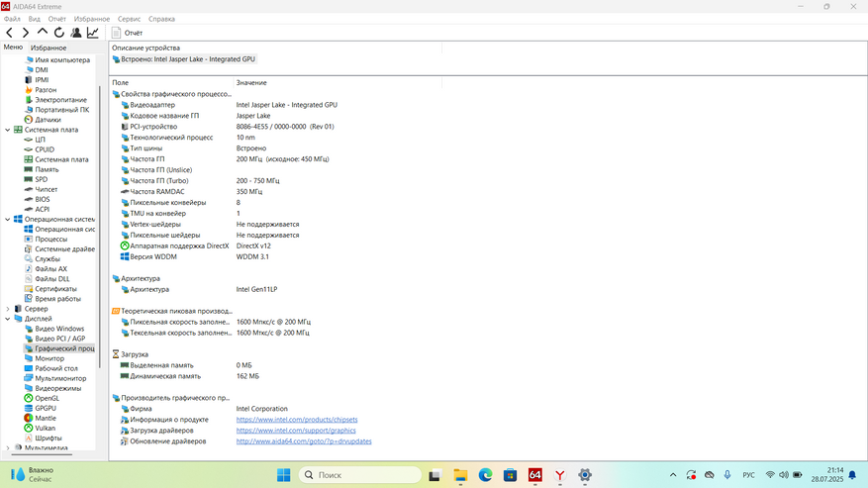Viewport: 868px width, 488px height.
Task: Select the Чипсет tree item
Action: (41, 189)
